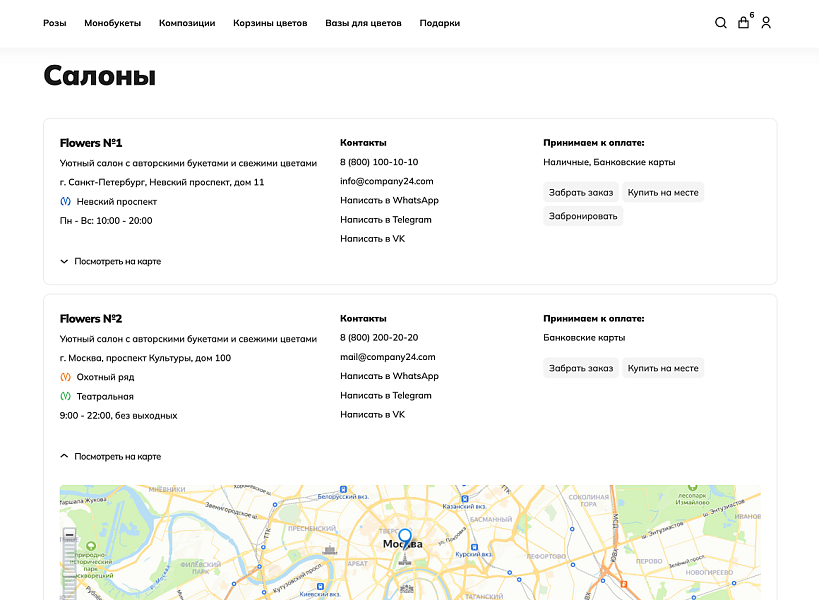Collapse 'Посмотреть на карте' for Flowers №2
The image size is (819, 600).
click(110, 457)
